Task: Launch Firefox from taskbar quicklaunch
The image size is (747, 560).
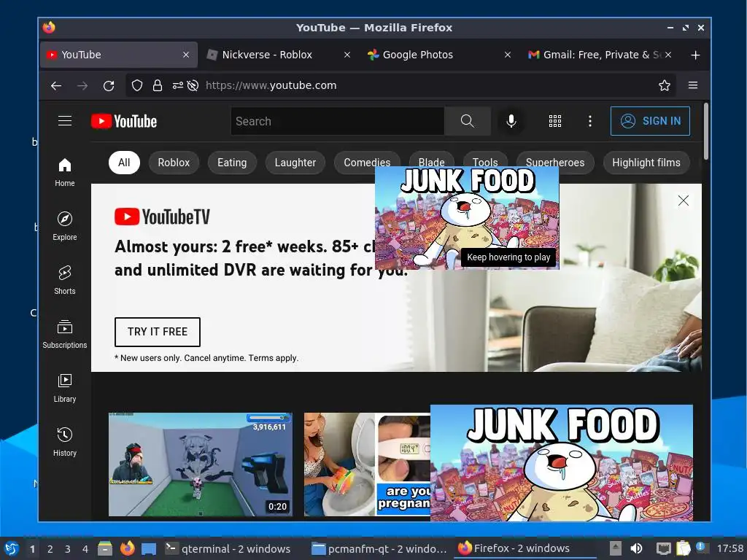Action: click(127, 548)
